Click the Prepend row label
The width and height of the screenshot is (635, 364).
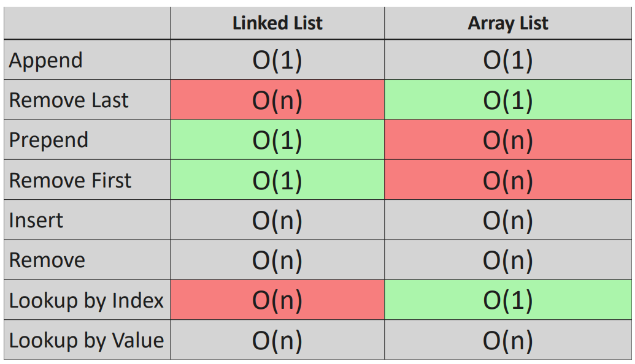(x=48, y=140)
